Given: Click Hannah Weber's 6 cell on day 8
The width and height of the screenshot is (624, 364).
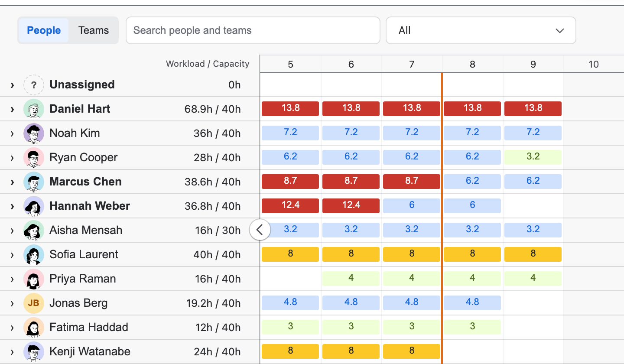Looking at the screenshot, I should [472, 206].
